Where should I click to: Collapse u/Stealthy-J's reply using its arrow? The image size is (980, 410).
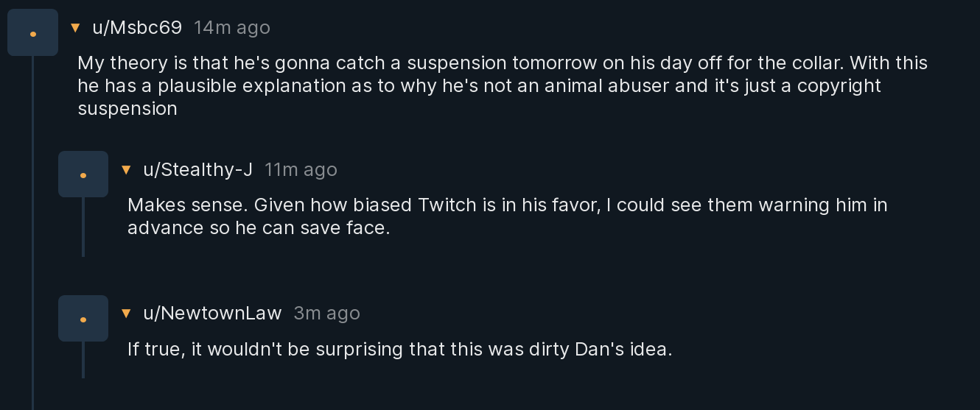(x=126, y=170)
